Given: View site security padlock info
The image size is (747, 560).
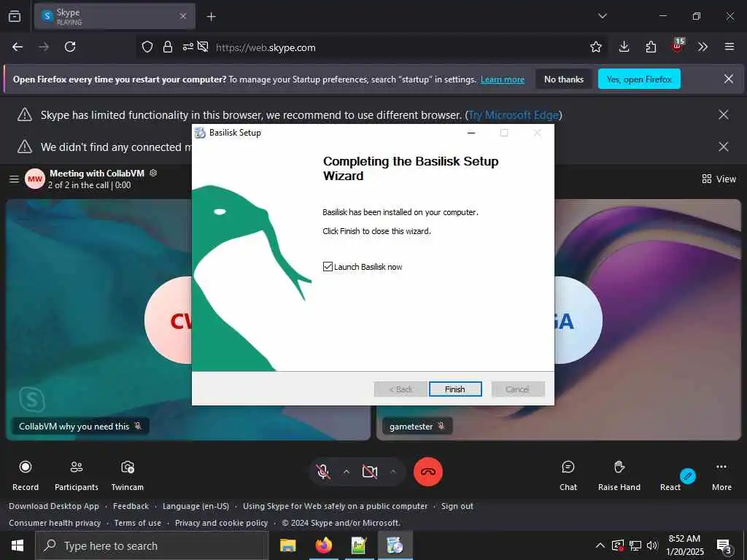Looking at the screenshot, I should [167, 47].
